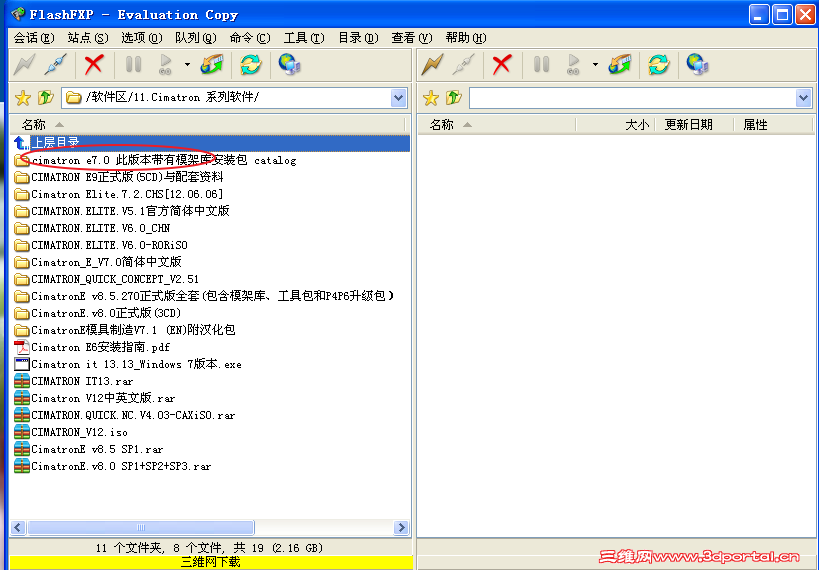Click the left pane scroll-right arrow
The height and width of the screenshot is (570, 819).
(x=401, y=527)
